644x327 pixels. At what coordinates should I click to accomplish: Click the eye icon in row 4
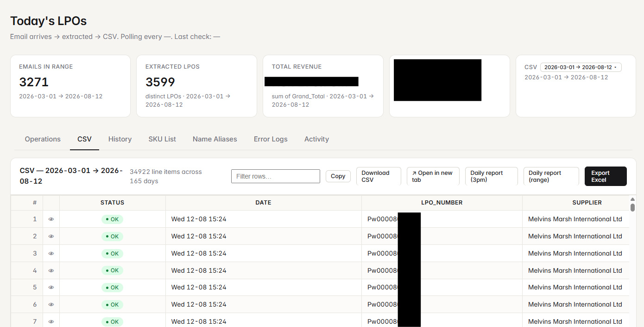51,270
